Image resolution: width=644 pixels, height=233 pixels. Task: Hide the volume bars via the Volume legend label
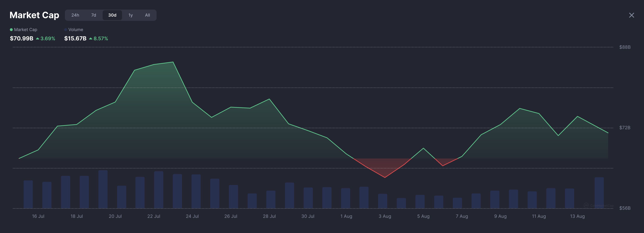click(76, 29)
